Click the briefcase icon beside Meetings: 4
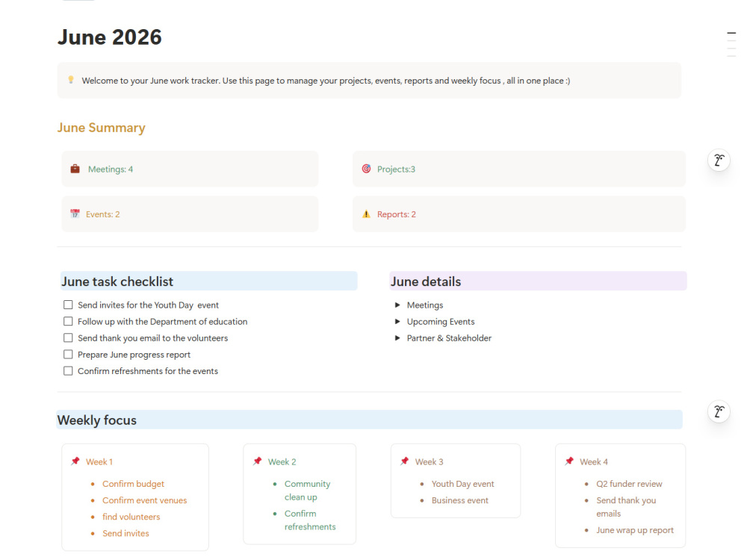747x560 pixels. (x=75, y=169)
